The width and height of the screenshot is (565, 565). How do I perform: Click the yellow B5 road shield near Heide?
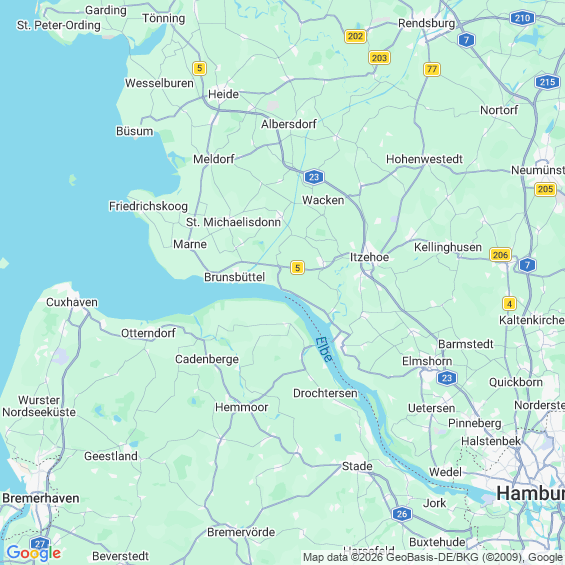pyautogui.click(x=199, y=68)
